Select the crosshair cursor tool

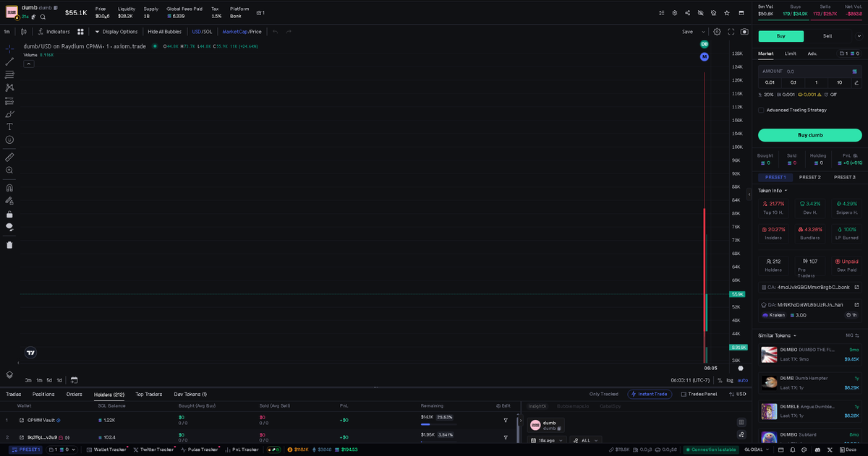(9, 48)
